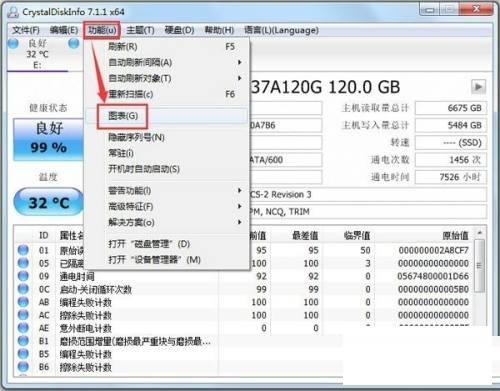
Task: Click the ---- (SSD) rotation rate field
Action: tap(451, 143)
